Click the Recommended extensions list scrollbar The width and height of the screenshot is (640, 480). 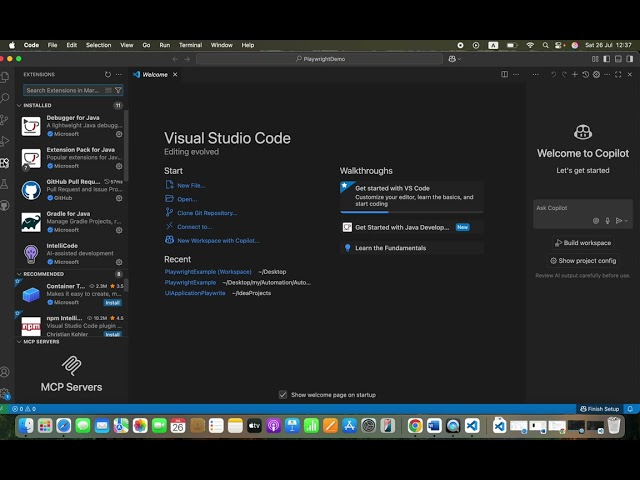[126, 285]
